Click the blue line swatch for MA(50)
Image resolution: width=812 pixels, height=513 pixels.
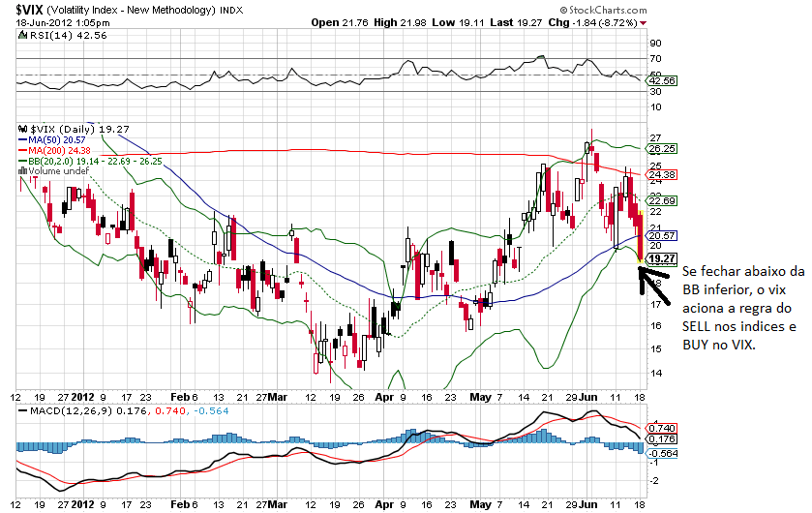click(23, 139)
